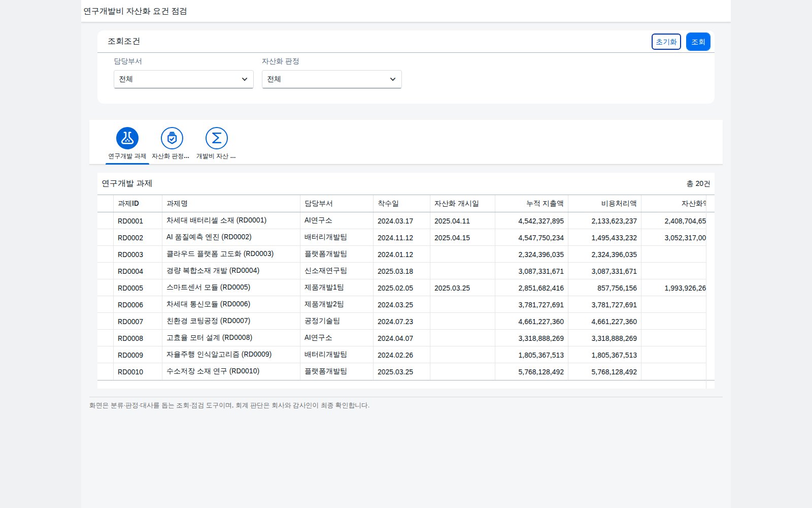Click 자율주행 인식알고리즘 (RD0009) name
This screenshot has width=812, height=508.
(219, 355)
